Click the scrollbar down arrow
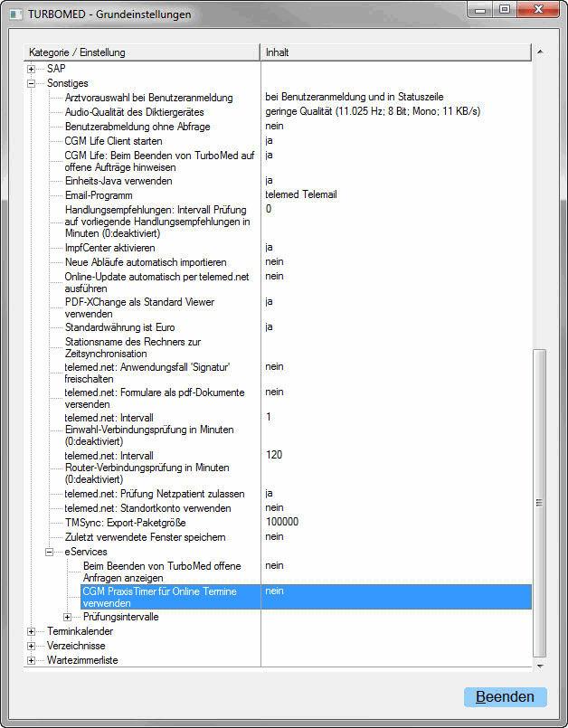The width and height of the screenshot is (568, 728). click(x=540, y=667)
